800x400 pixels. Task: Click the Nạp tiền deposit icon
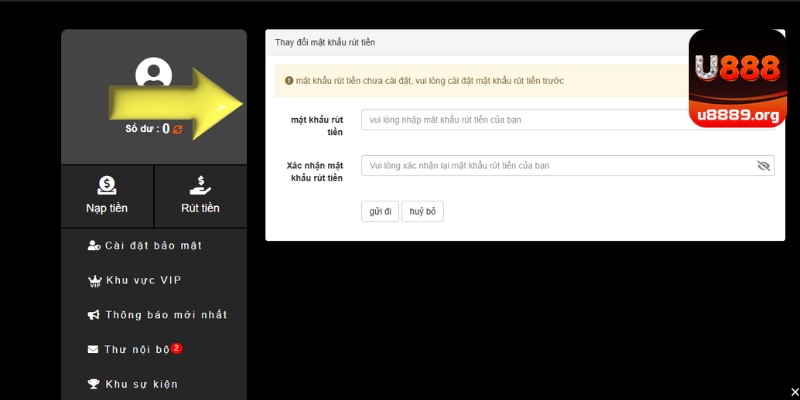(x=106, y=185)
